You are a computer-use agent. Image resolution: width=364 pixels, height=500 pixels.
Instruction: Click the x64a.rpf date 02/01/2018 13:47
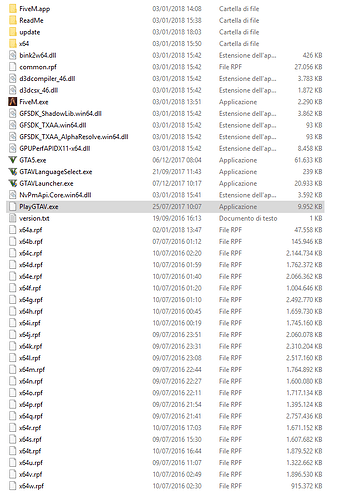click(177, 230)
